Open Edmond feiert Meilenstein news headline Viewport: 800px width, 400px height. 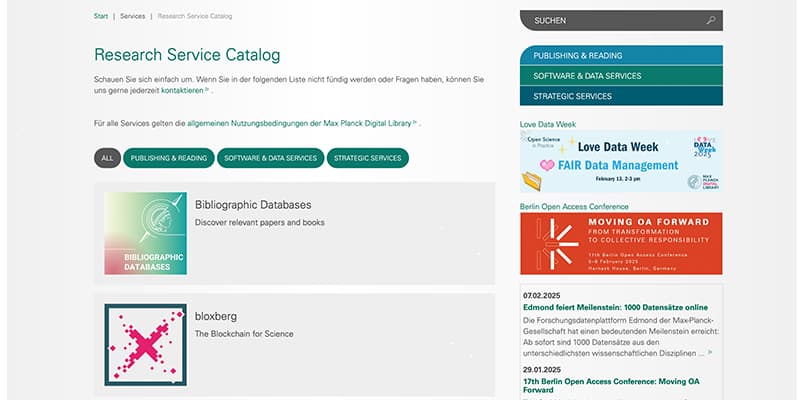coord(615,307)
